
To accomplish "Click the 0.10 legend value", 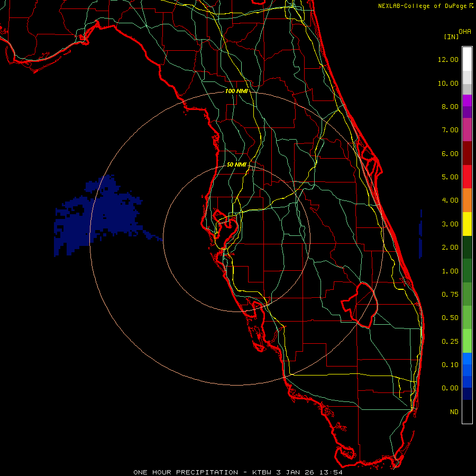I will (450, 365).
